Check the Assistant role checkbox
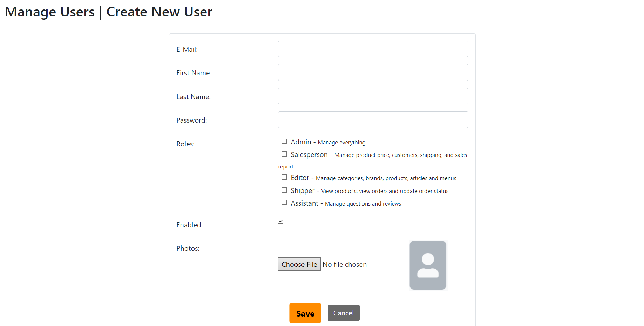Screen dimensions: 644x326 tap(284, 202)
